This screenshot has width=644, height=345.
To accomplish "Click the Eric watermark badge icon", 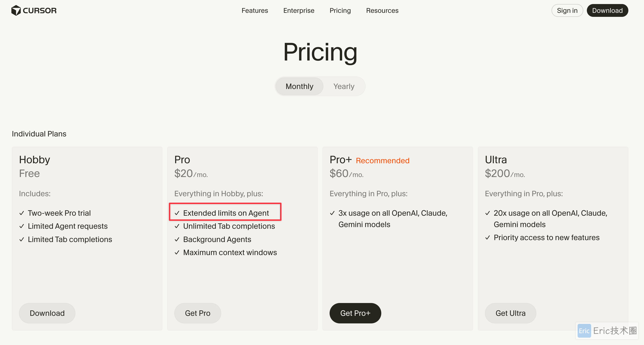I will [584, 331].
